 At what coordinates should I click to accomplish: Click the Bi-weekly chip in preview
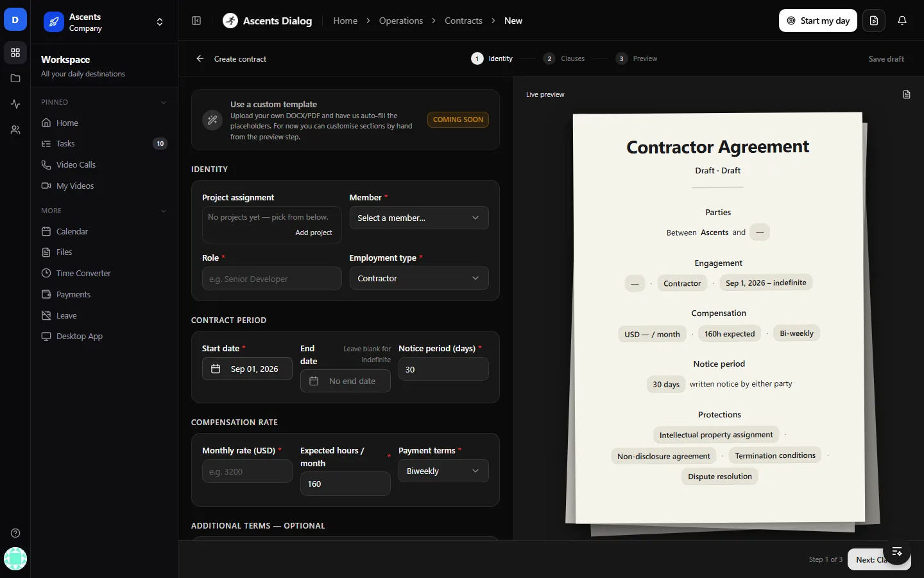(796, 333)
